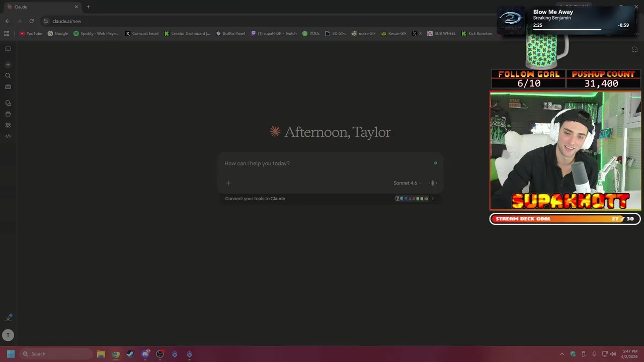Open a new browser tab with plus

(89, 7)
